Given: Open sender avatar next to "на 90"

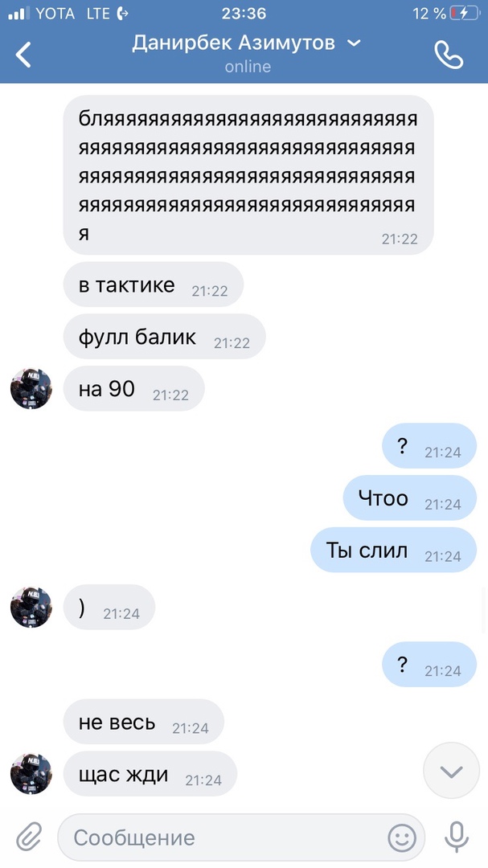Looking at the screenshot, I should coord(31,389).
